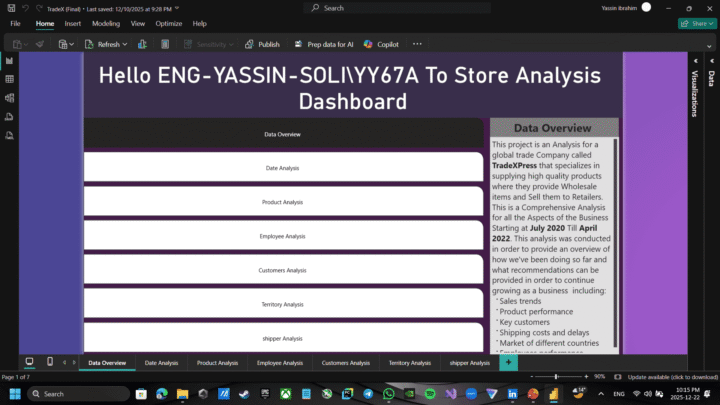This screenshot has width=720, height=405.
Task: Adjust the zoom slider in status bar
Action: [556, 377]
